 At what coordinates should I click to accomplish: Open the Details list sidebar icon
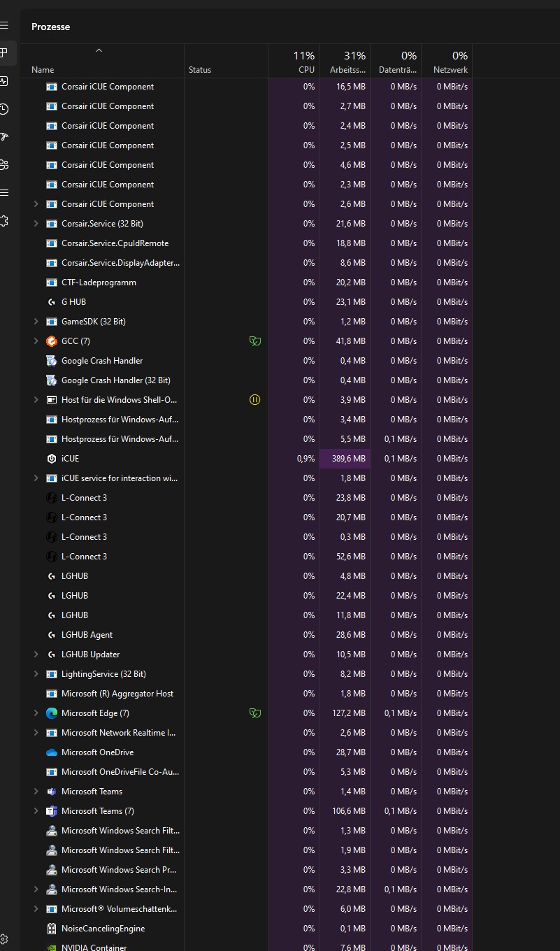click(x=3, y=193)
